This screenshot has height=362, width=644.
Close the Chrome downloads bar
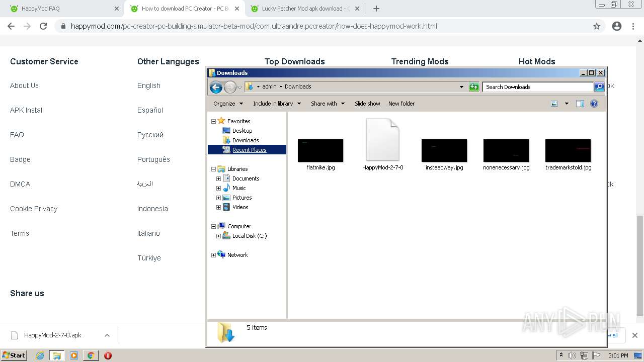[635, 335]
